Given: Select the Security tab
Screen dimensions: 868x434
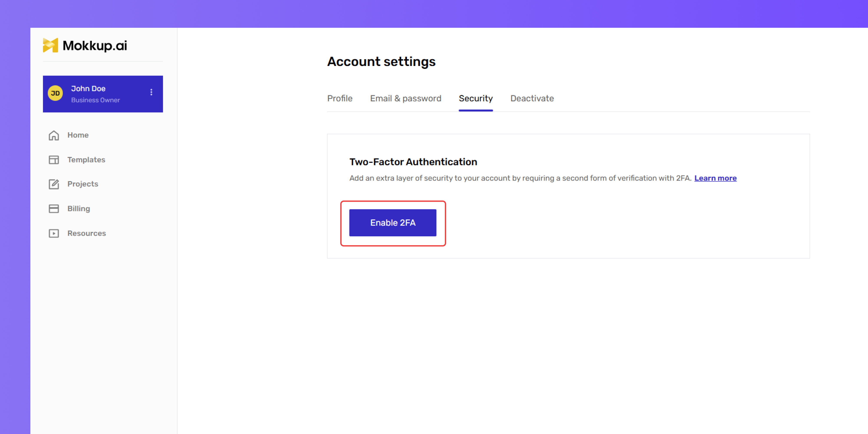Looking at the screenshot, I should 475,98.
